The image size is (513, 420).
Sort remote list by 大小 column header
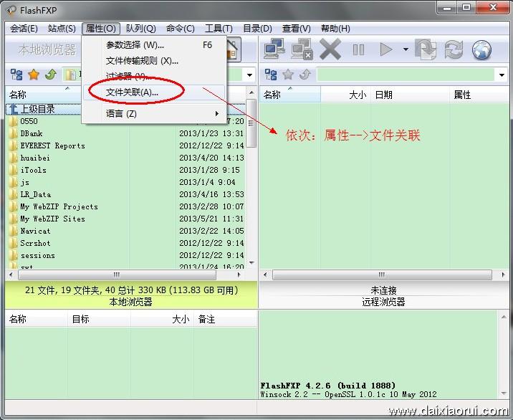pos(345,95)
